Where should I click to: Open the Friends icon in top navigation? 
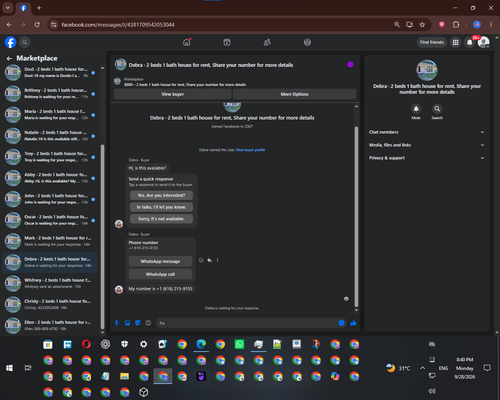tap(267, 42)
